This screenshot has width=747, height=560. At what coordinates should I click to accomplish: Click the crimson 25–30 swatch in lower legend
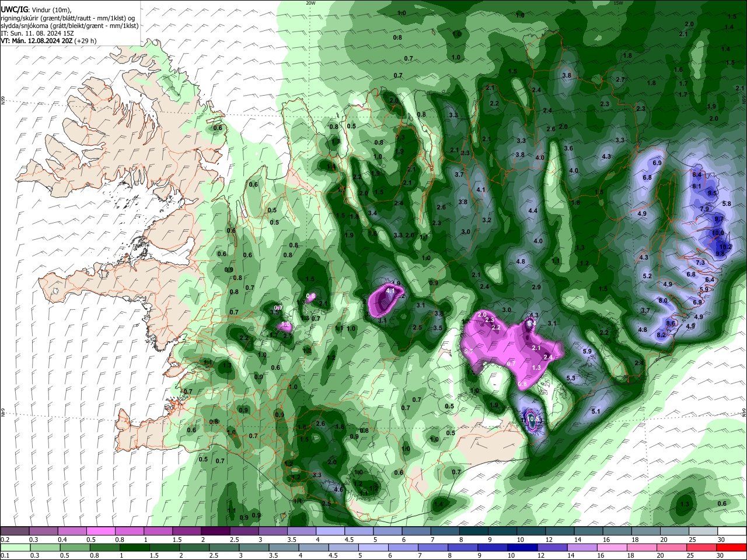coord(702,547)
